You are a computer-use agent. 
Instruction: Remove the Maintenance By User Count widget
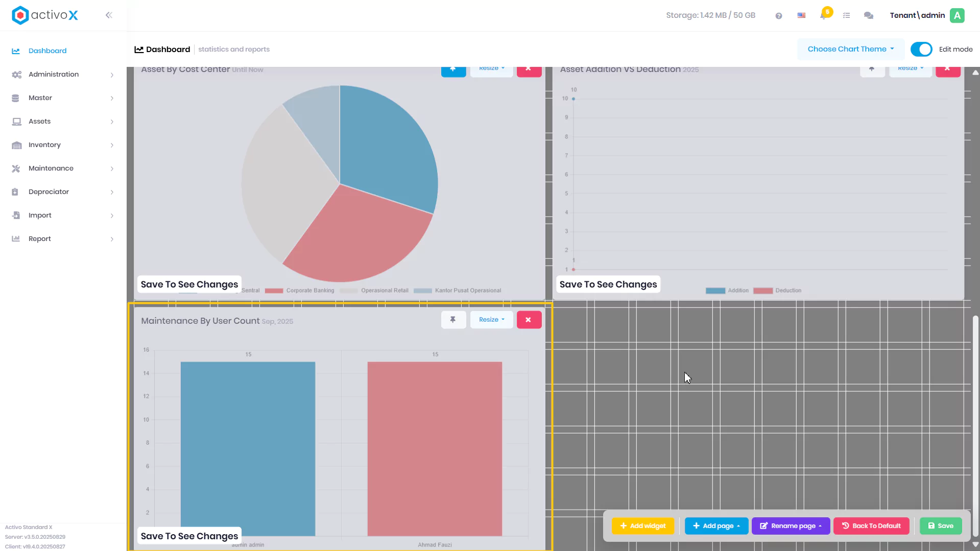[x=529, y=320]
